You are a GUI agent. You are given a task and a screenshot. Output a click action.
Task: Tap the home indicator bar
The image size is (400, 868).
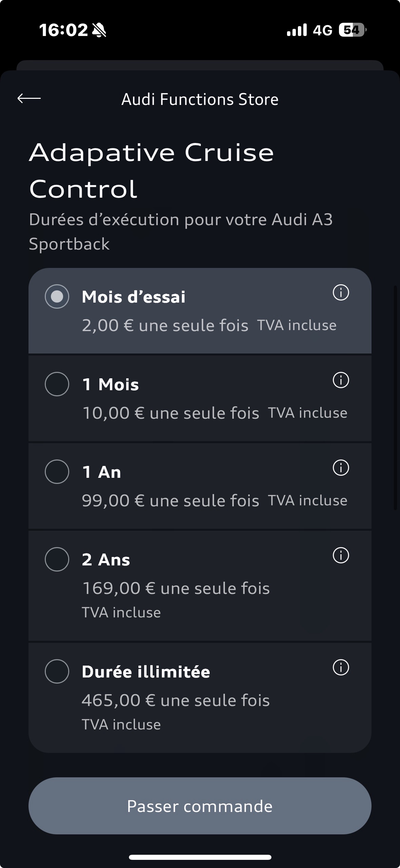200,857
